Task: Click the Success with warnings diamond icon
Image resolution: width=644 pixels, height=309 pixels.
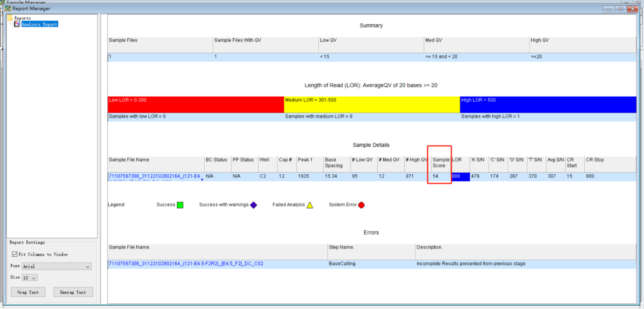Action: click(254, 205)
